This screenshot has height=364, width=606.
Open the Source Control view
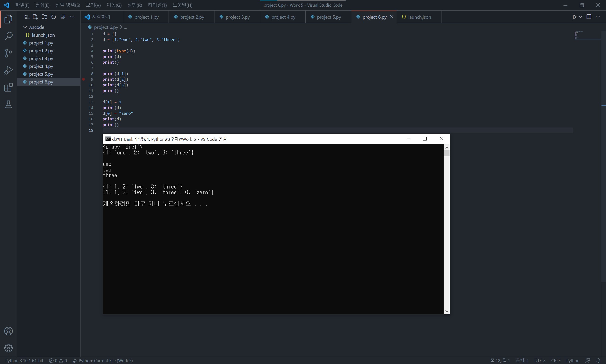click(x=8, y=53)
